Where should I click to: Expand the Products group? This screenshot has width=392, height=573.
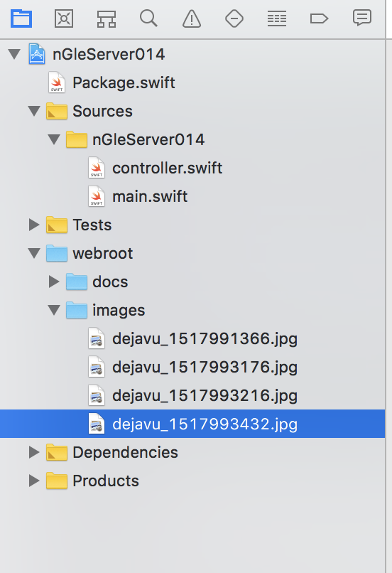tap(34, 481)
